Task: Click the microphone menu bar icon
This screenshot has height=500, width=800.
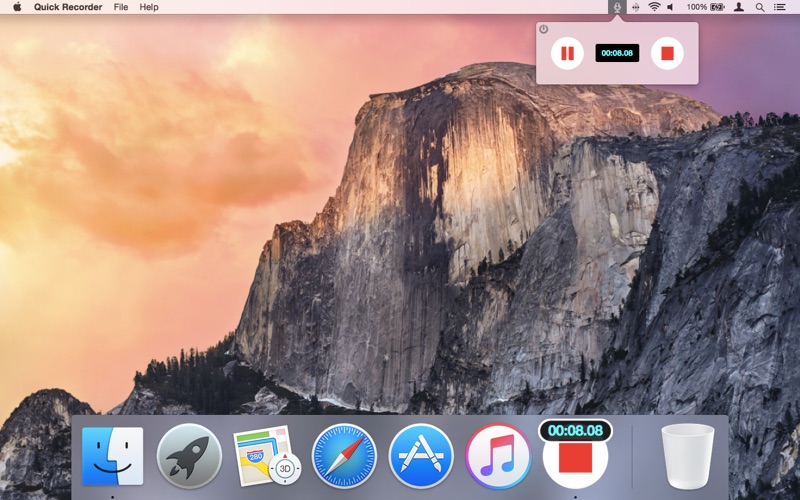Action: (x=617, y=7)
